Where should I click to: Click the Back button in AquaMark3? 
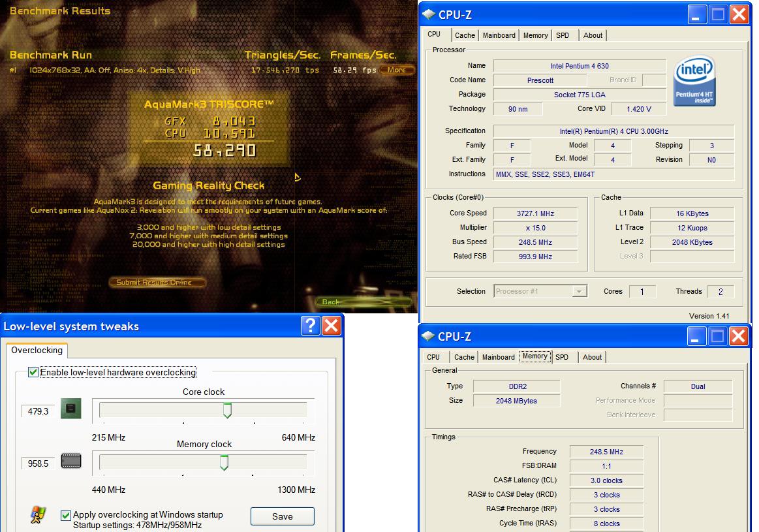[x=364, y=302]
